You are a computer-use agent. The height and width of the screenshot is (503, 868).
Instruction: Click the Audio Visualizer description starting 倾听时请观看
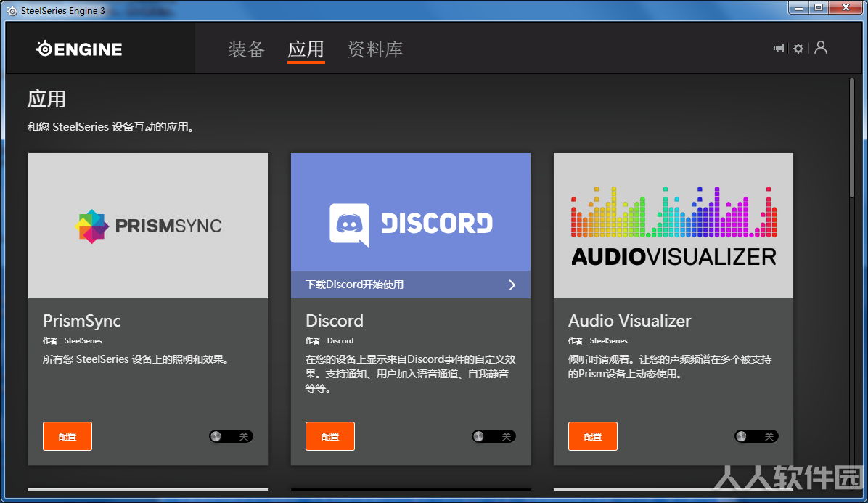pyautogui.click(x=670, y=367)
